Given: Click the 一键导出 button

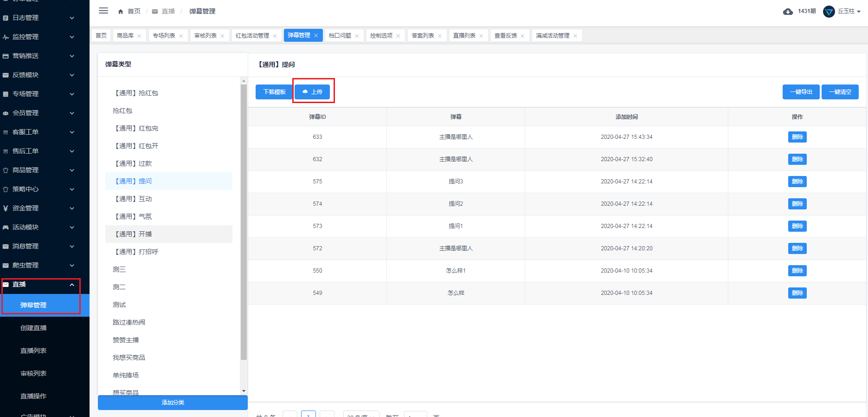Looking at the screenshot, I should coord(801,92).
